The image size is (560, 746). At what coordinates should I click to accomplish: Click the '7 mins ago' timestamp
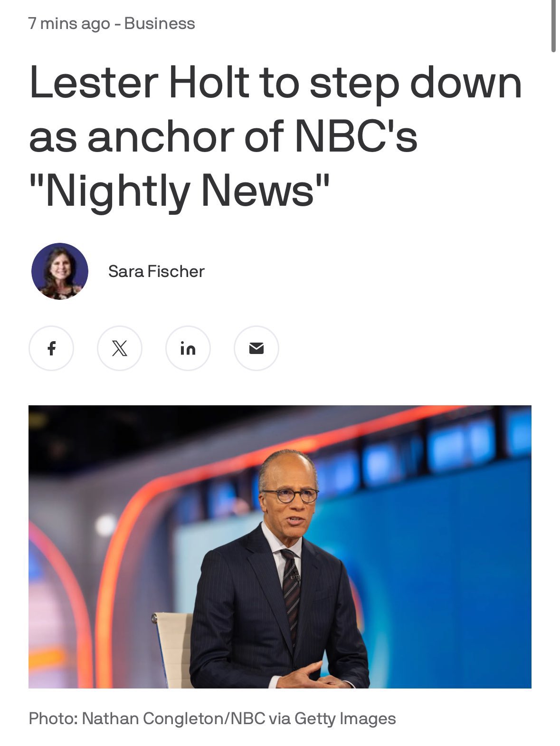point(69,23)
